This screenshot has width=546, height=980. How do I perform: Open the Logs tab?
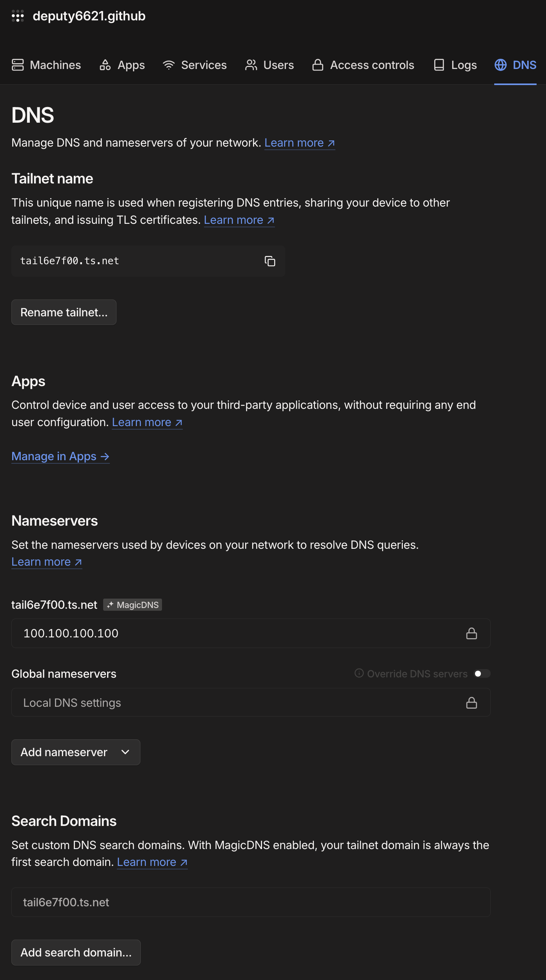click(x=455, y=65)
